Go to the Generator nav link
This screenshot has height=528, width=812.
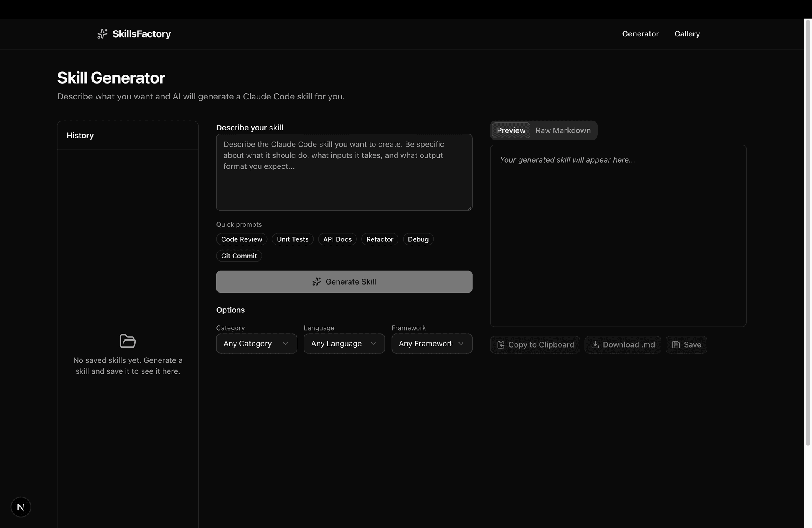point(640,34)
